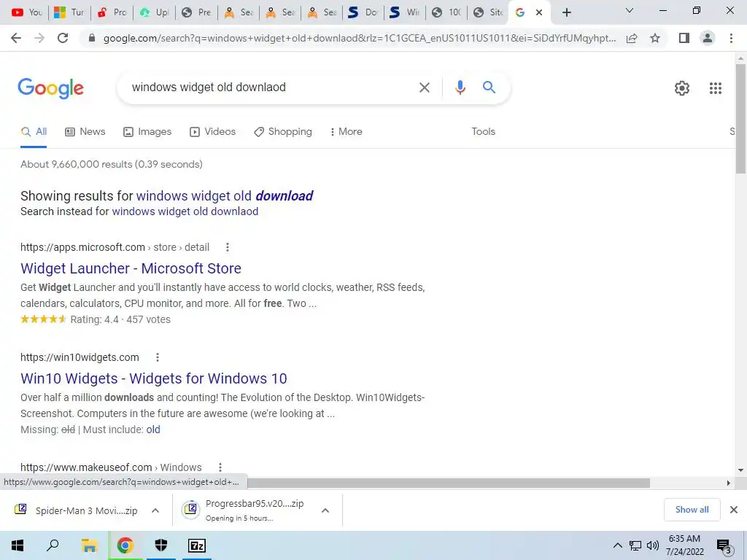Open the notification center
The width and height of the screenshot is (747, 560).
724,546
